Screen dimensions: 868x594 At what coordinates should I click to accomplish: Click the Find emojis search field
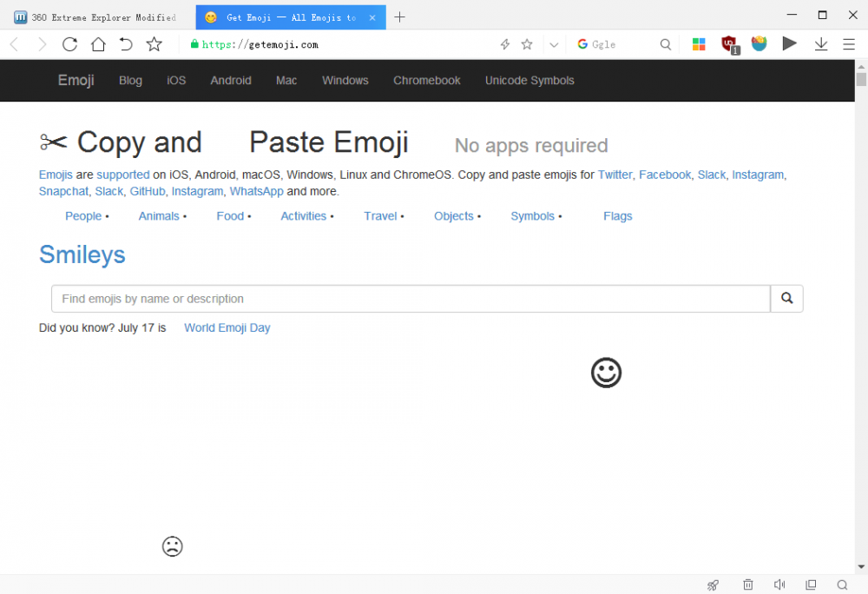(x=410, y=298)
